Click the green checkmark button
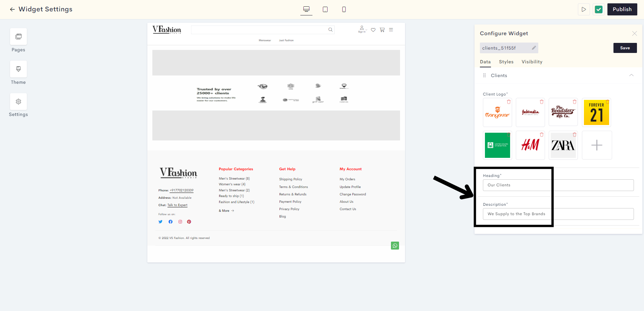This screenshot has height=311, width=644. [x=599, y=9]
